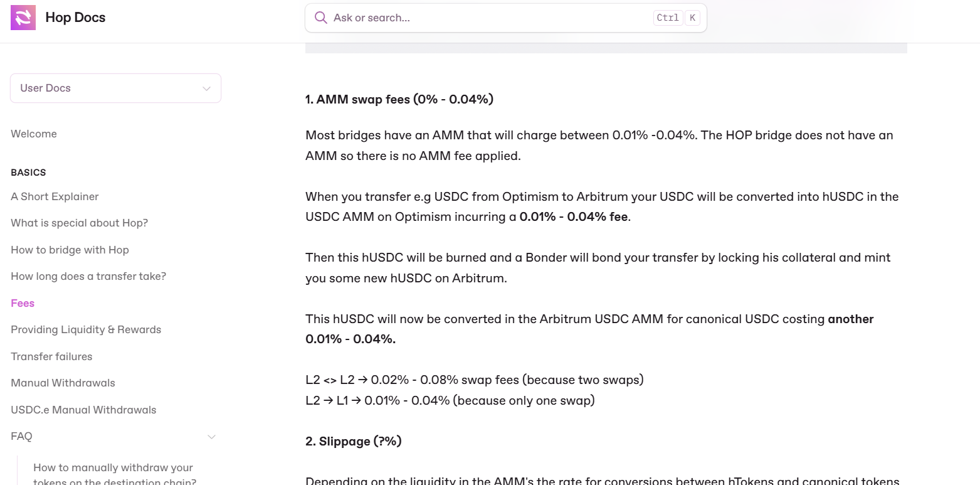980x485 pixels.
Task: Click the Hop Docs title text
Action: [75, 18]
